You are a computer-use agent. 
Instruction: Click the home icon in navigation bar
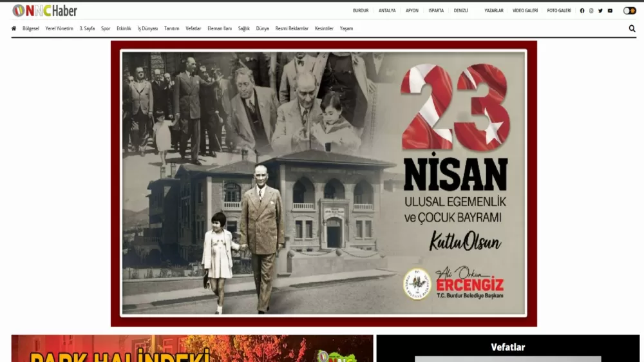pos(14,28)
